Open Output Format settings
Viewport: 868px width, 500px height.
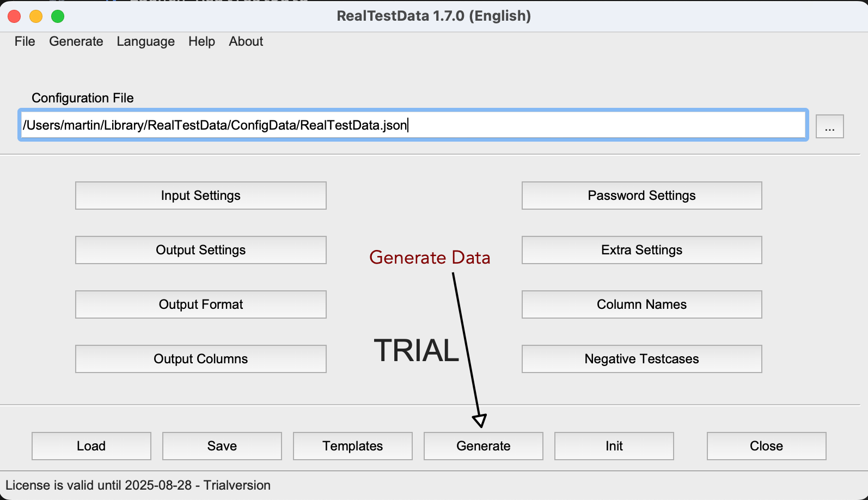point(201,304)
